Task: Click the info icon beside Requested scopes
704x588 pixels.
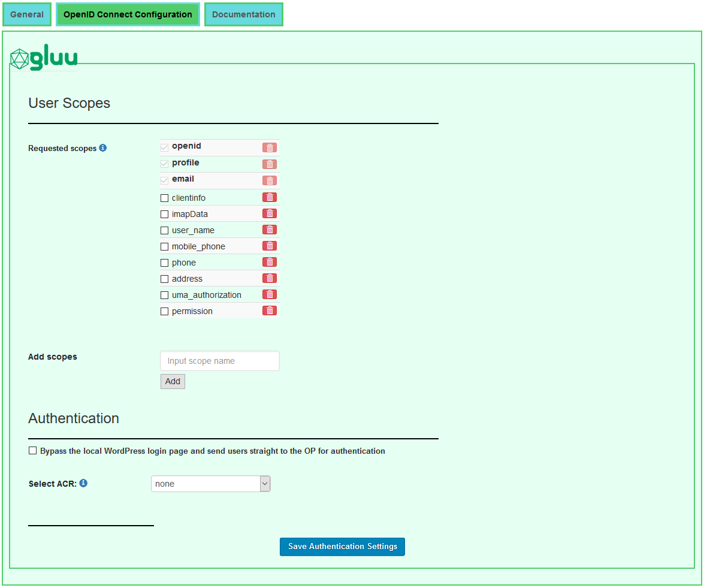Action: click(103, 147)
